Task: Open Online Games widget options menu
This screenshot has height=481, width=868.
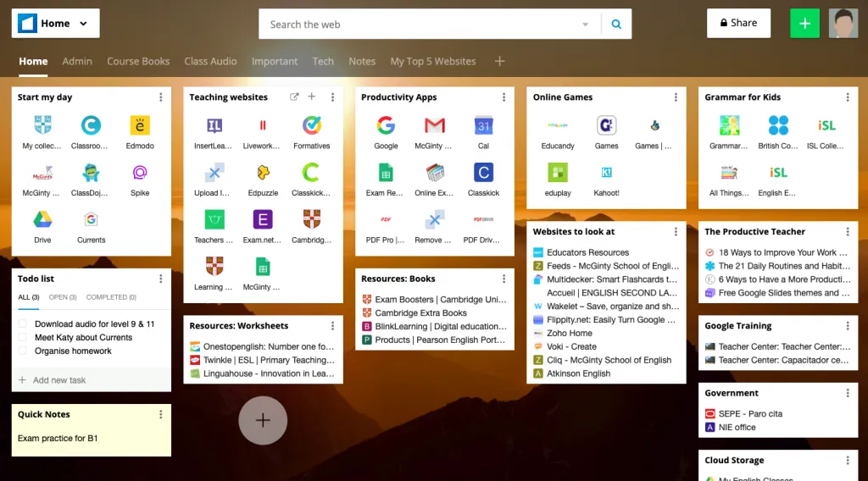Action: point(676,97)
